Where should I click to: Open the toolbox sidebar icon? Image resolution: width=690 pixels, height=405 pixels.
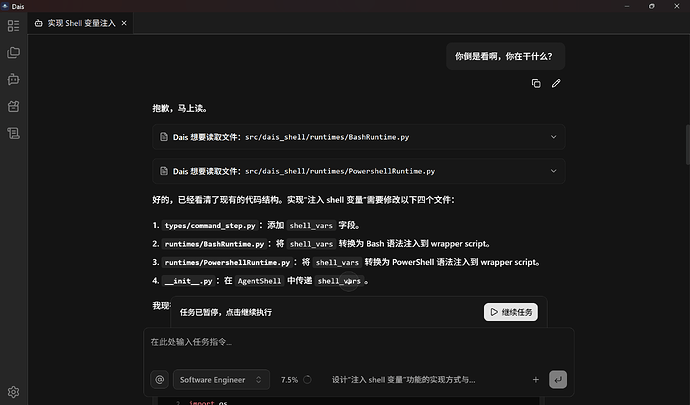pyautogui.click(x=14, y=107)
